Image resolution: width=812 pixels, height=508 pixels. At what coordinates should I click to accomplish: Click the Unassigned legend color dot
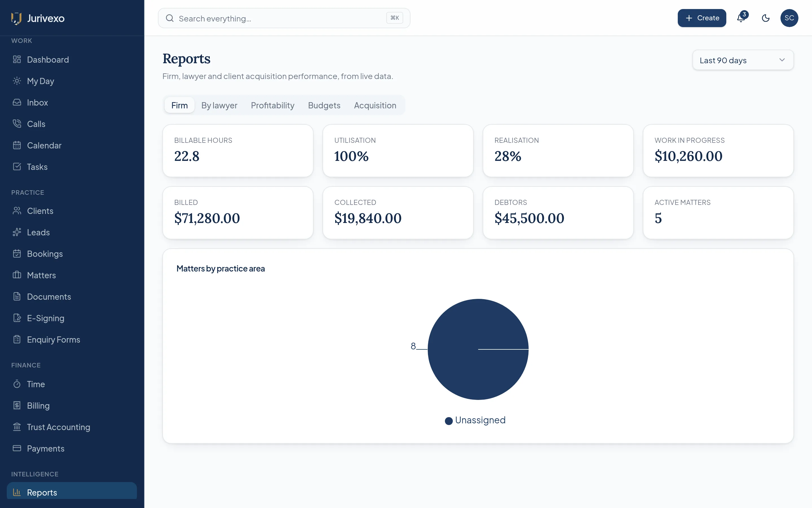pos(449,421)
